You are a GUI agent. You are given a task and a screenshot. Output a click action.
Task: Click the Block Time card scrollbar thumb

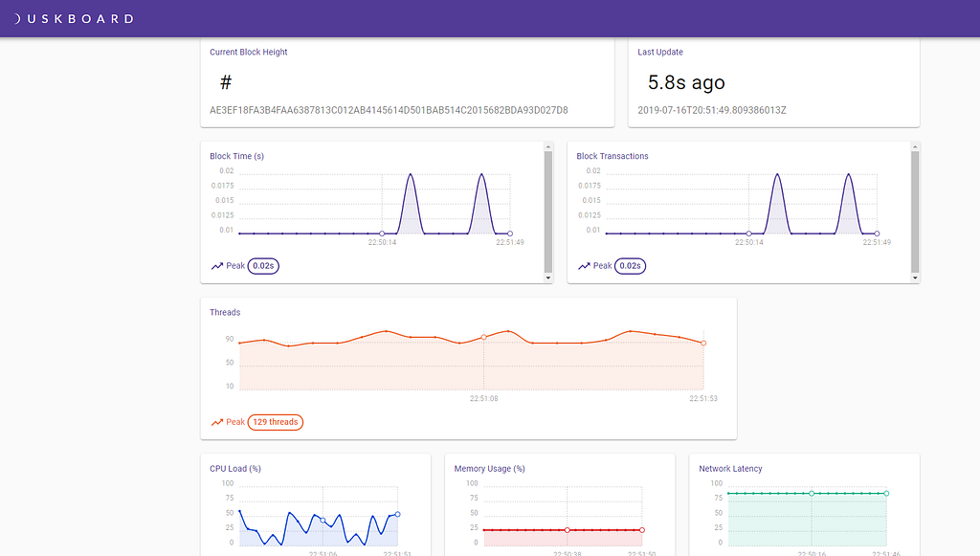pos(548,211)
